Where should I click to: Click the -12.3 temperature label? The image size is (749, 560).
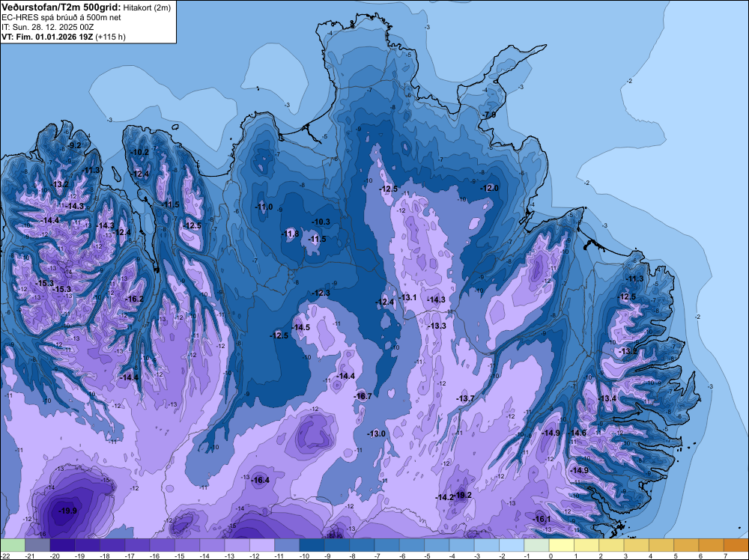click(x=321, y=293)
